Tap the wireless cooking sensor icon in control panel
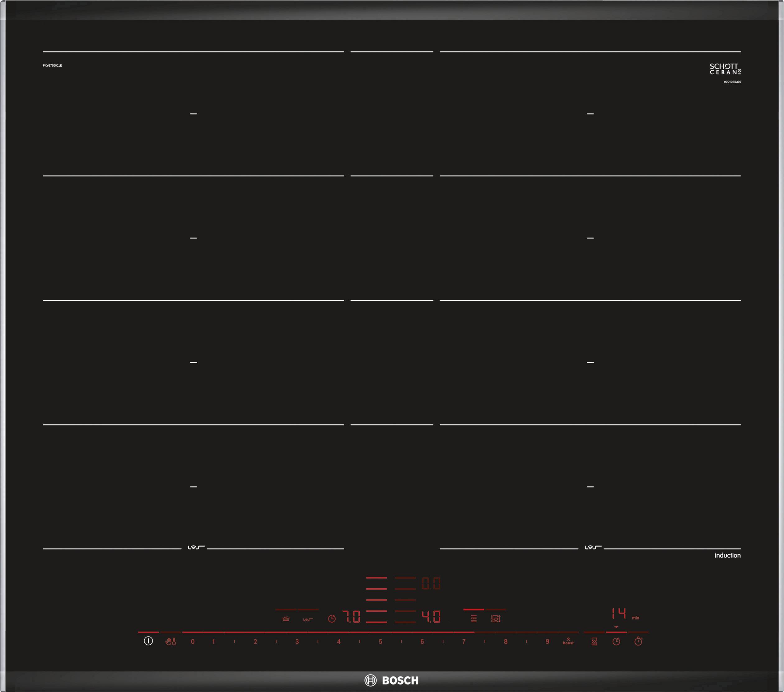 pyautogui.click(x=308, y=619)
